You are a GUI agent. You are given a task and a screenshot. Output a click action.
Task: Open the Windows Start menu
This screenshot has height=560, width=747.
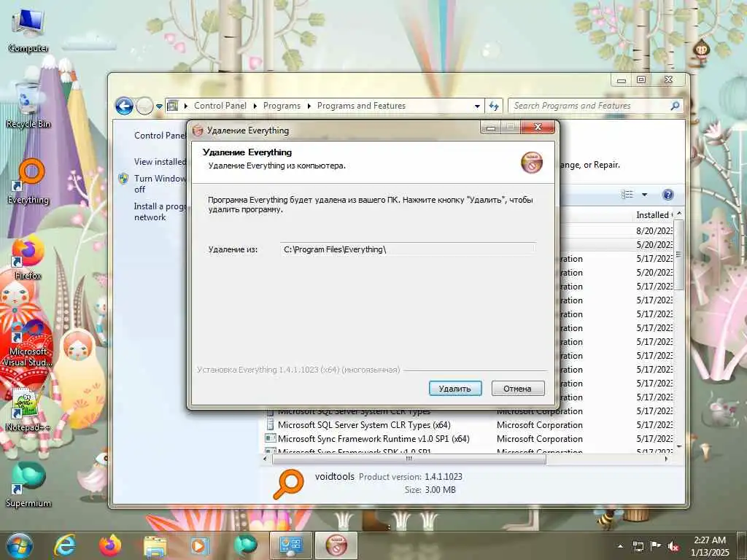20,545
